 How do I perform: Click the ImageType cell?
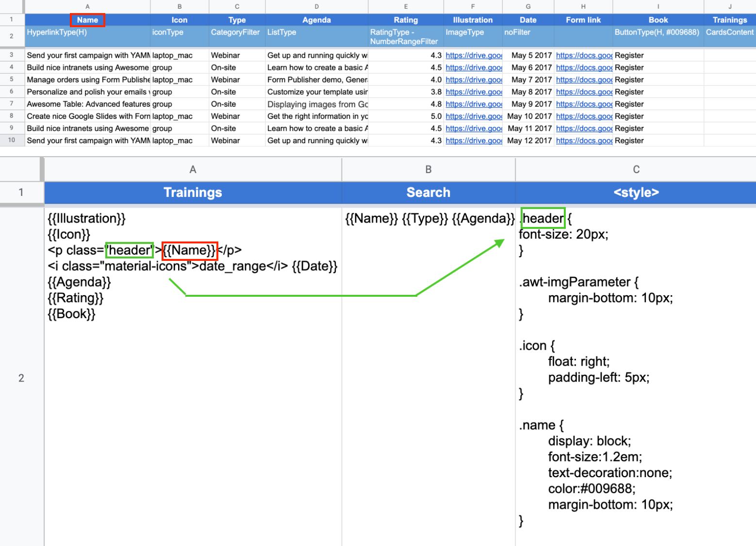tap(473, 36)
